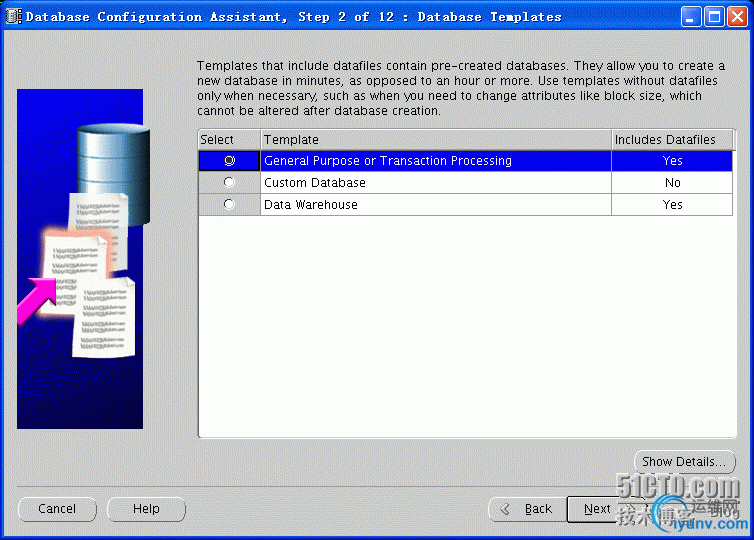Screen dimensions: 754x540
Task: Close the Database Configuration Assistant window
Action: 737,17
